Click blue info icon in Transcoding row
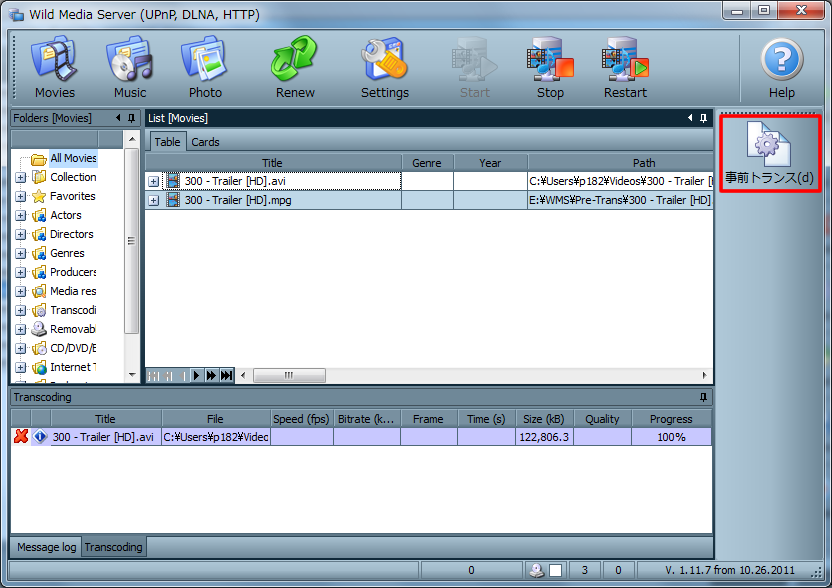Image resolution: width=832 pixels, height=588 pixels. (40, 437)
